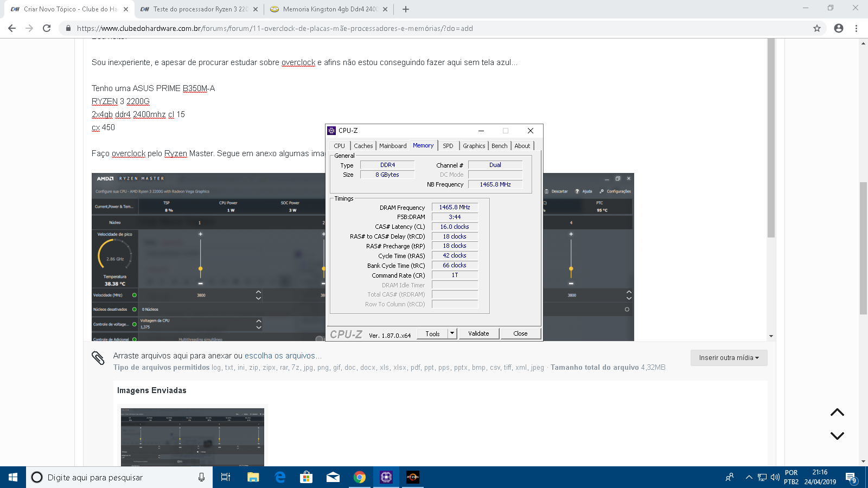The height and width of the screenshot is (488, 868).
Task: Open the notification center icon
Action: (851, 478)
